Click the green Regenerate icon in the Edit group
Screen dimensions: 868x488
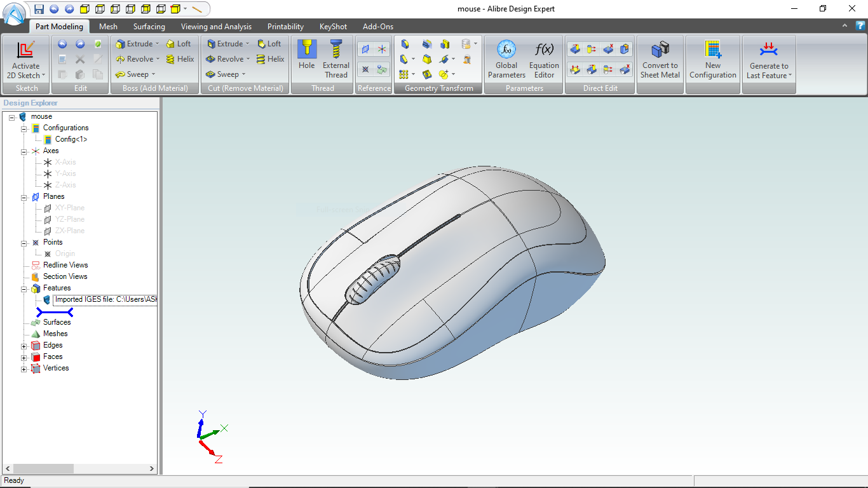click(98, 44)
